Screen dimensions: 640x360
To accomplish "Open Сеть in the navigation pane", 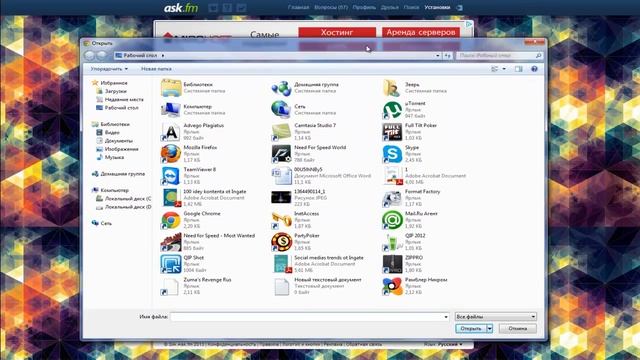I will click(x=106, y=223).
